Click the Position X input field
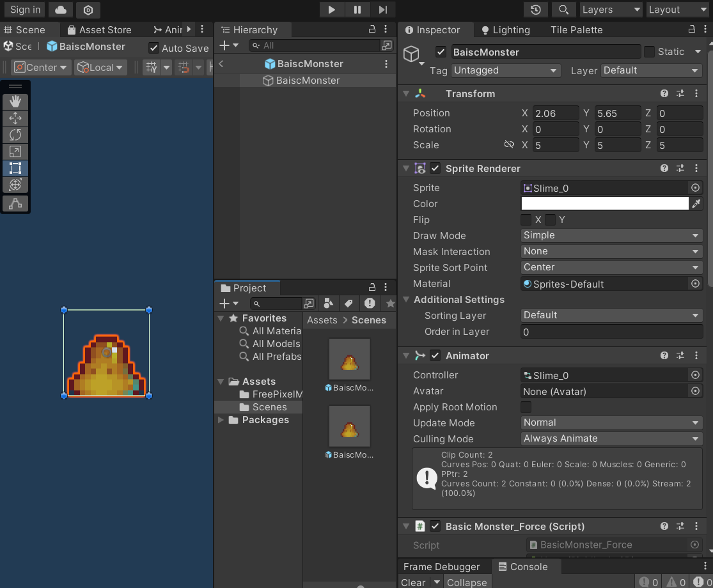Screen dimensions: 713x588 pyautogui.click(x=555, y=113)
